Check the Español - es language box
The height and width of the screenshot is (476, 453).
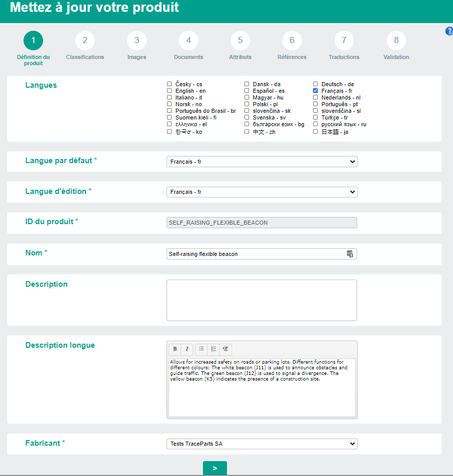[x=247, y=91]
